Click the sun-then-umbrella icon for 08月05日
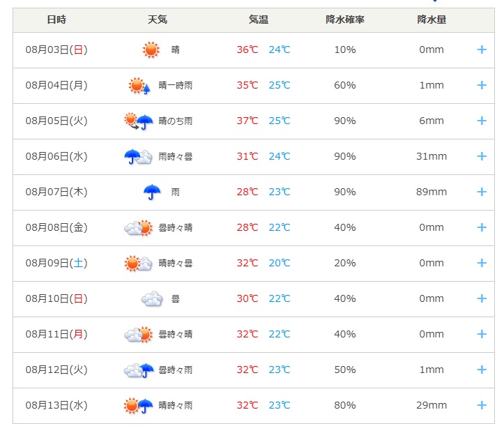The width and height of the screenshot is (504, 433). point(139,121)
